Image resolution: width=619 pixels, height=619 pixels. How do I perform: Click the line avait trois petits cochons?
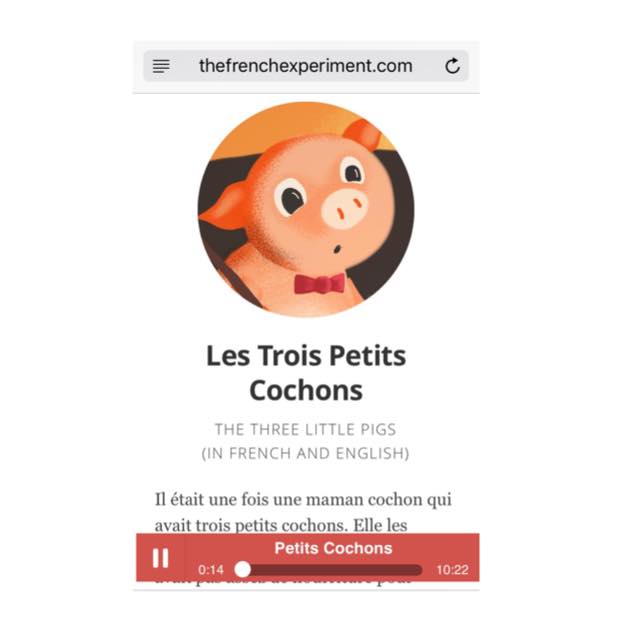click(281, 525)
